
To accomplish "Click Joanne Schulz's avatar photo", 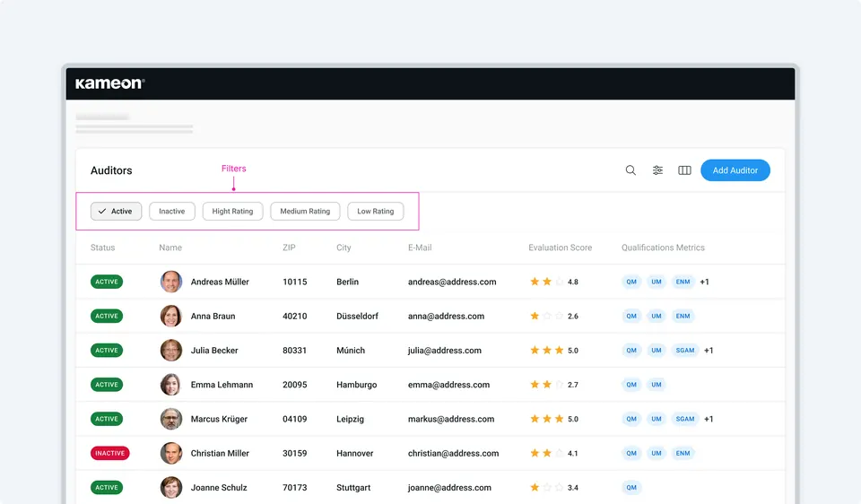I will tap(170, 488).
